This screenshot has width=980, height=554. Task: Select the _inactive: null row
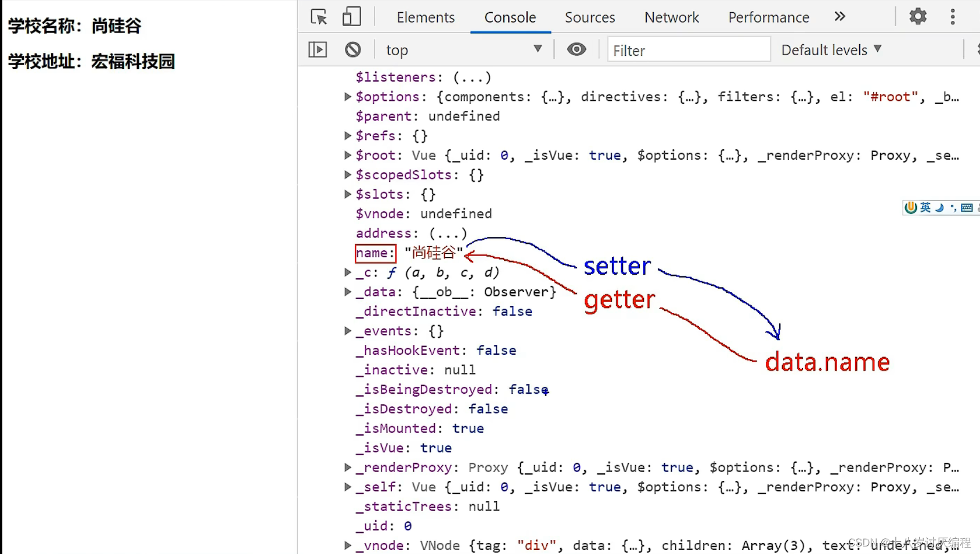[x=416, y=370]
